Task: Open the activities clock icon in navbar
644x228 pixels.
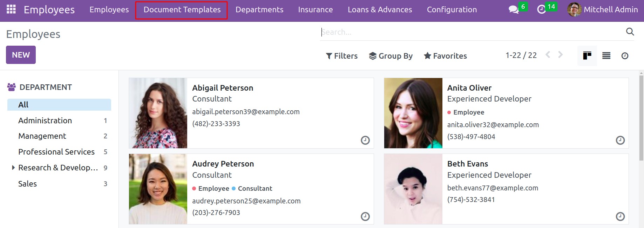Action: click(542, 9)
